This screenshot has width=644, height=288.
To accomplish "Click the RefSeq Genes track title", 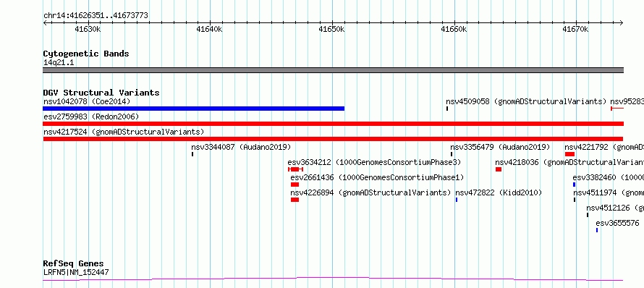I will click(73, 263).
